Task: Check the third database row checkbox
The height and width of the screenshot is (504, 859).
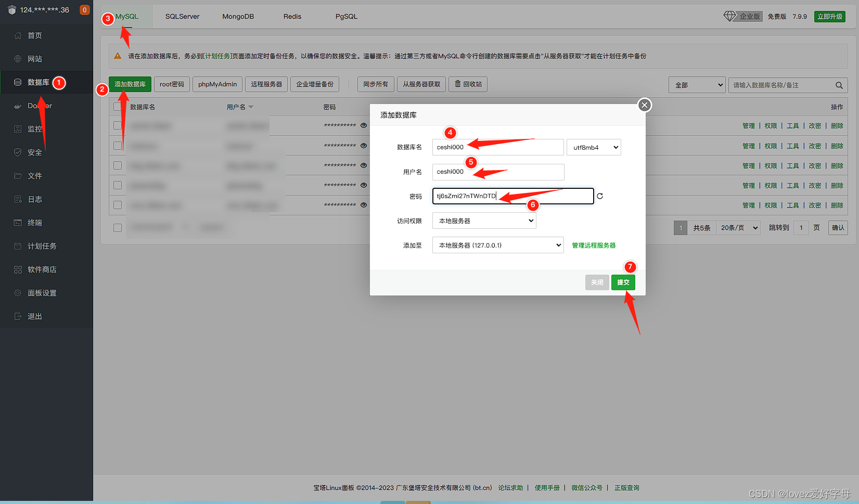Action: coord(118,165)
